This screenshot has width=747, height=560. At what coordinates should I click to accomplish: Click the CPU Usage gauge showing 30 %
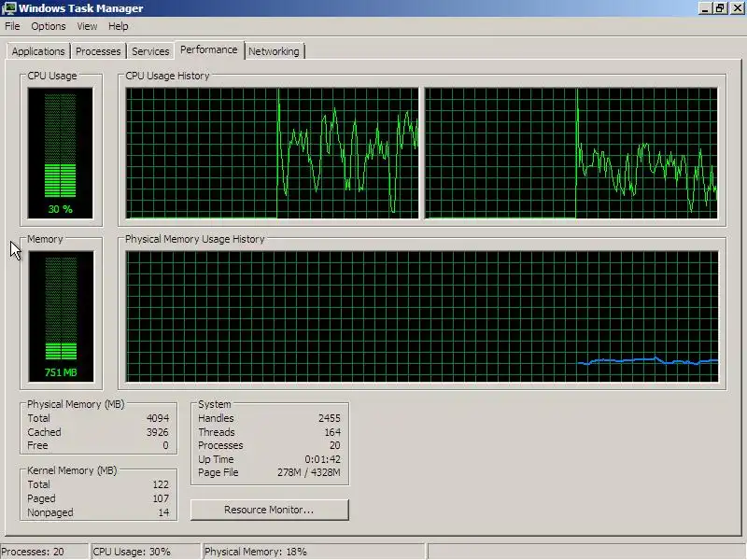61,153
